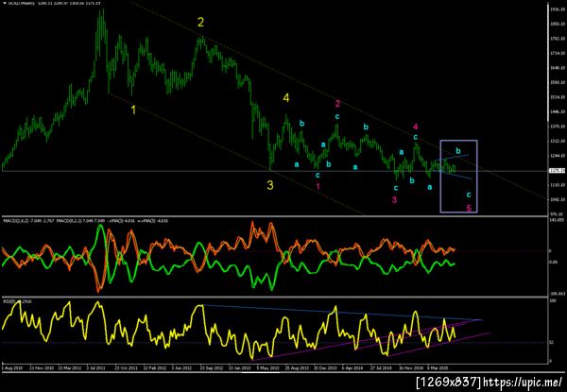Click the MACD indicator label in the middle pane
Viewport: 567px width, 392px height.
(86, 220)
